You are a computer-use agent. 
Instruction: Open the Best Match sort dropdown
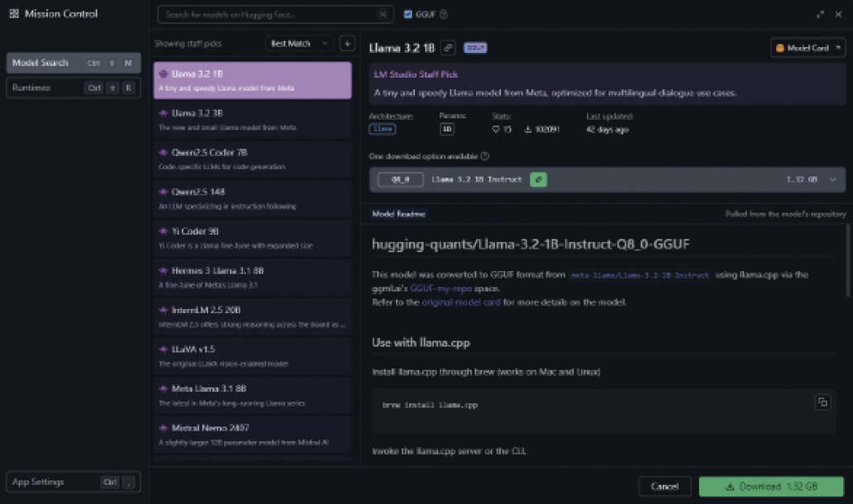(298, 44)
